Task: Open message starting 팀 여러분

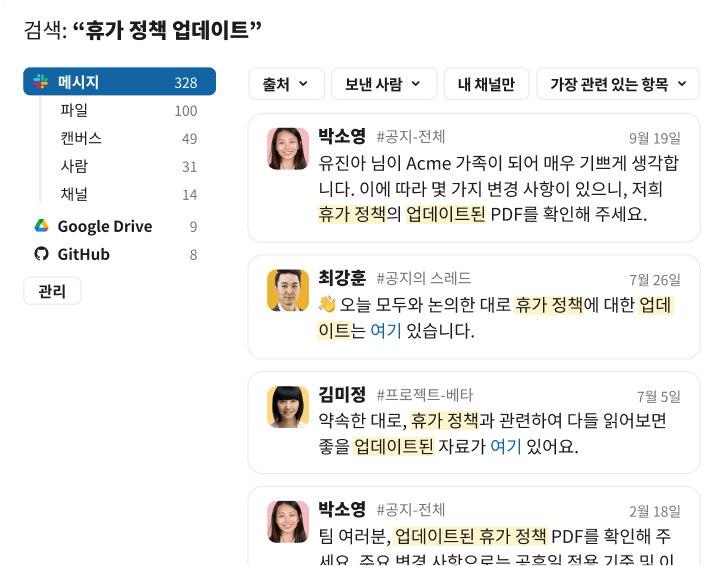Action: pos(474,526)
